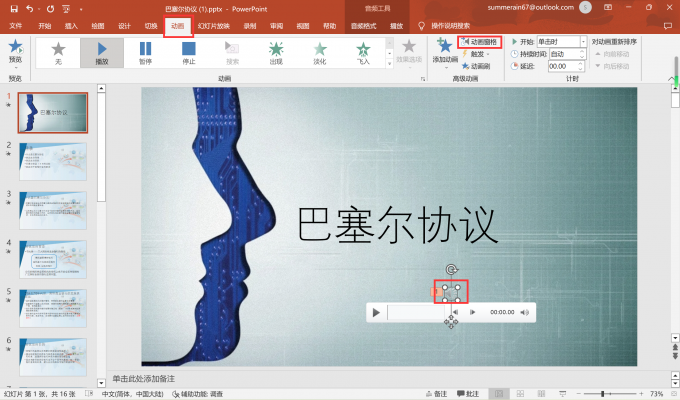Open the 开始 start timing dropdown arrow
680x400 pixels.
pyautogui.click(x=583, y=42)
